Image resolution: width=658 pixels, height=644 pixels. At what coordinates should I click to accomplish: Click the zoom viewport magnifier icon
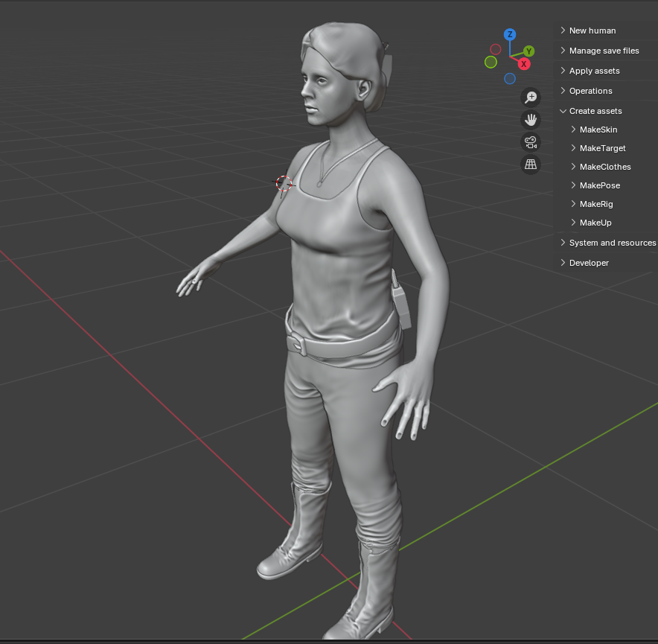click(x=531, y=98)
